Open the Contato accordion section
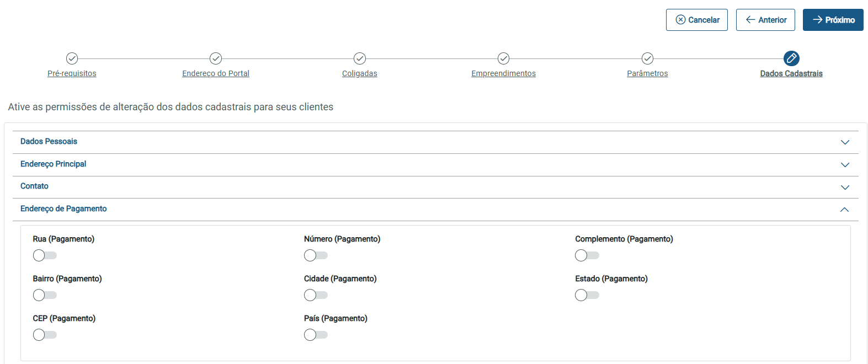Screen dimensions: 868x364 (x=844, y=188)
